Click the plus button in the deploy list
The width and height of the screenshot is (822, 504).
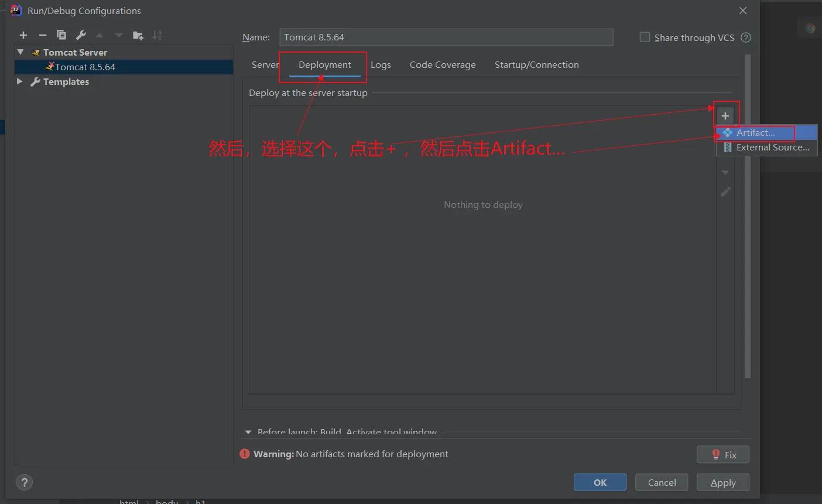[725, 116]
